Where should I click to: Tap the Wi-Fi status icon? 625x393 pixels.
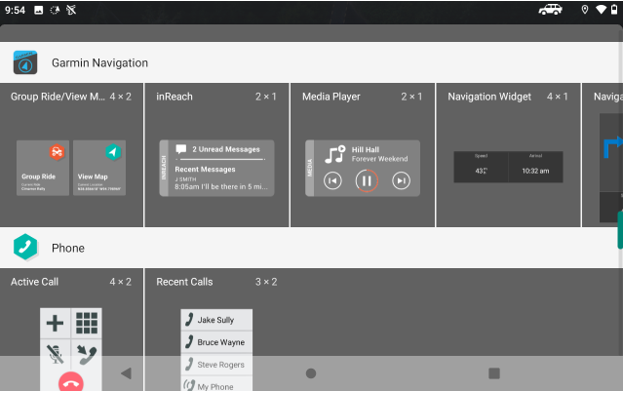[x=601, y=10]
